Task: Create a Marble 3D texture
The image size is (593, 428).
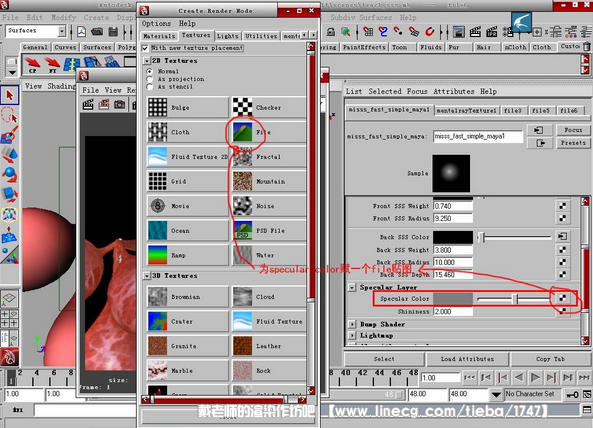Action: pos(188,371)
